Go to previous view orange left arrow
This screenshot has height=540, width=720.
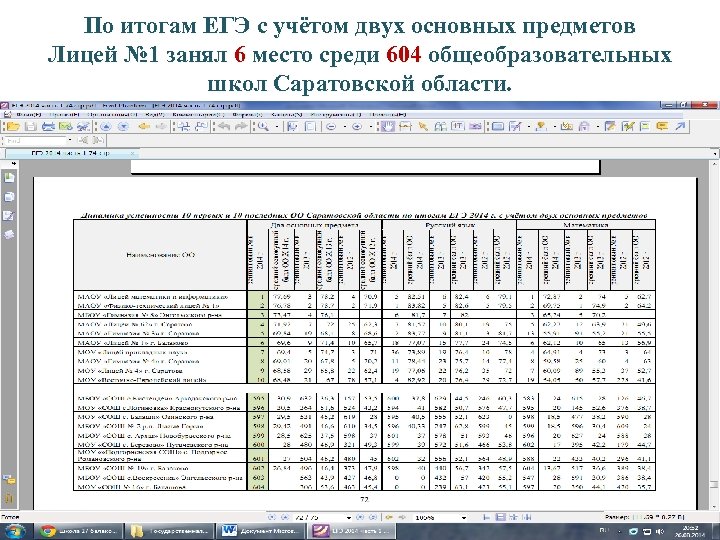(x=144, y=126)
